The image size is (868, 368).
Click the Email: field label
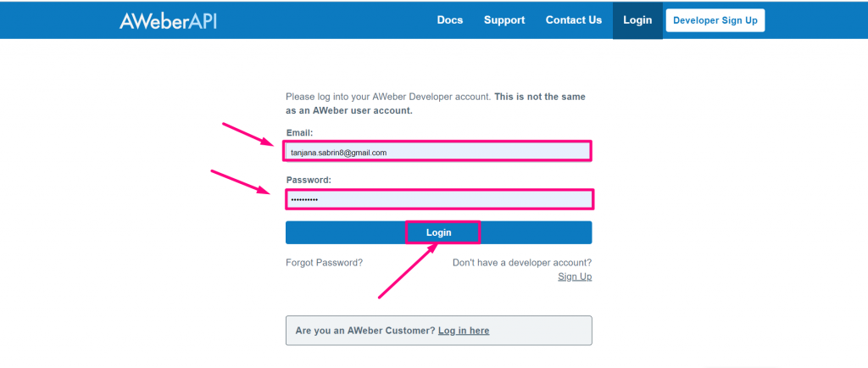pyautogui.click(x=299, y=133)
